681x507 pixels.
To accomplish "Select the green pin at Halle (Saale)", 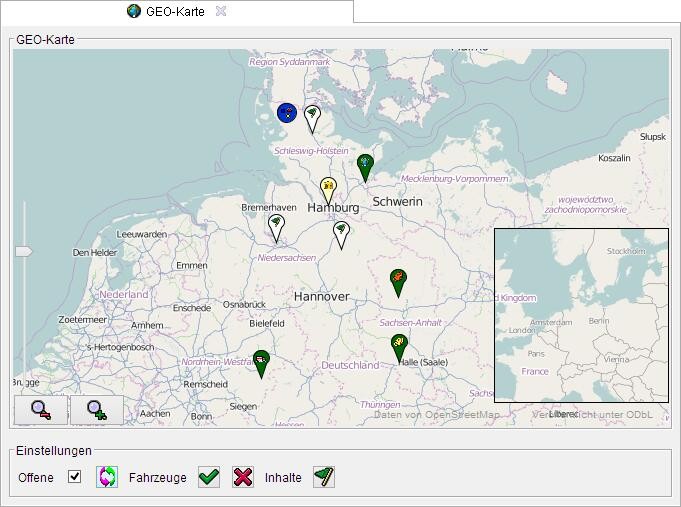I will pyautogui.click(x=399, y=348).
